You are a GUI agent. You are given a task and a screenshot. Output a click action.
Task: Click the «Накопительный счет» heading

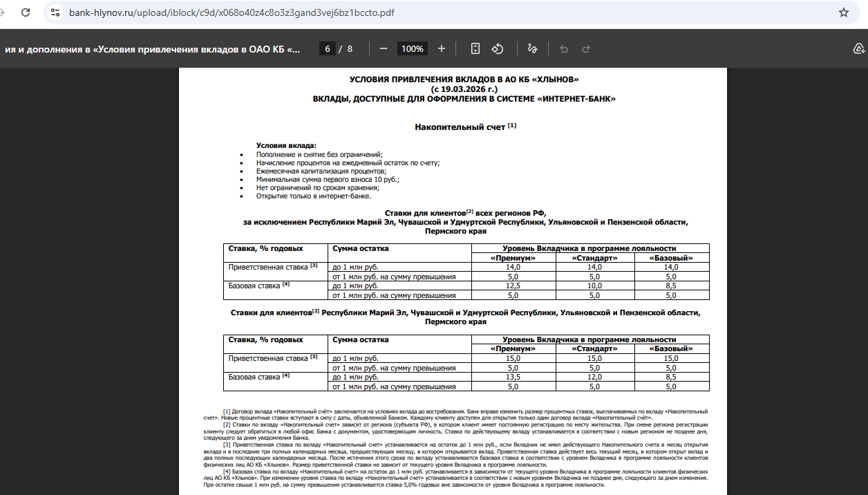pyautogui.click(x=460, y=127)
